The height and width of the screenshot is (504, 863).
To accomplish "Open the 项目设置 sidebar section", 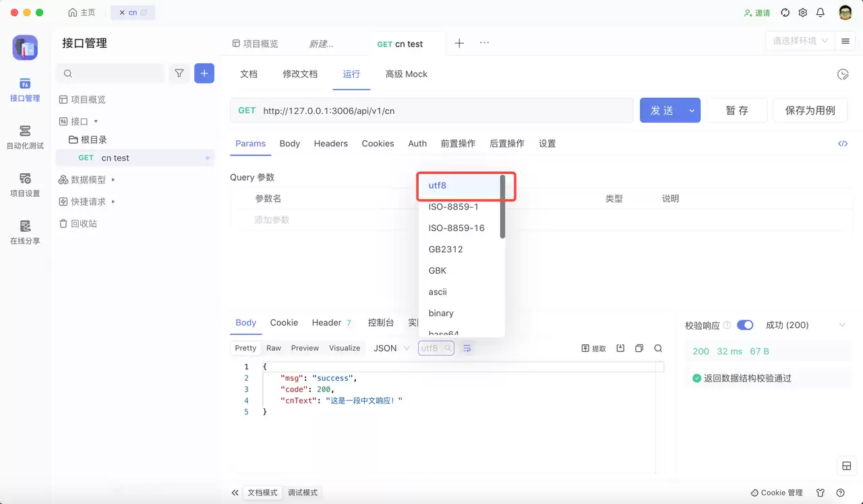I will tap(25, 185).
